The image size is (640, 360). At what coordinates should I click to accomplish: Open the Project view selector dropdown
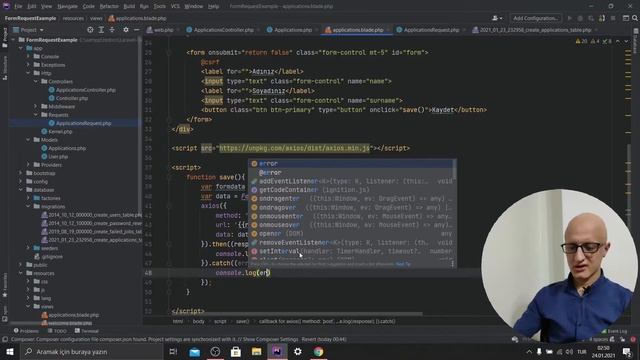pyautogui.click(x=28, y=30)
